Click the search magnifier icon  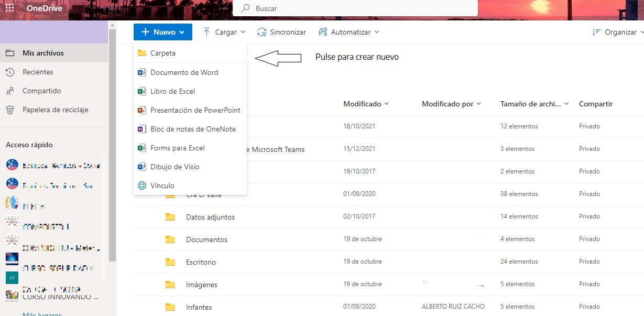click(245, 8)
